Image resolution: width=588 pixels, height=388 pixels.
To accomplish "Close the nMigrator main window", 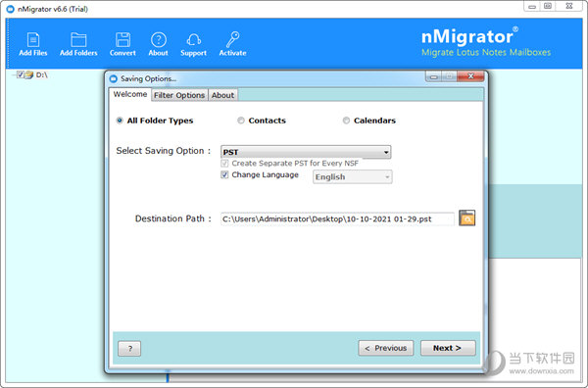I will (x=569, y=6).
